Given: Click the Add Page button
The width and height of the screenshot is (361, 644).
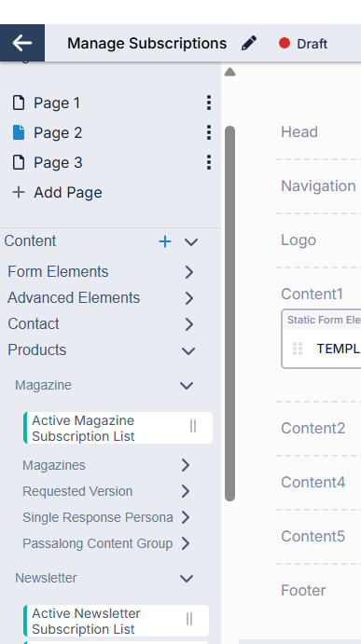Looking at the screenshot, I should click(x=57, y=192).
